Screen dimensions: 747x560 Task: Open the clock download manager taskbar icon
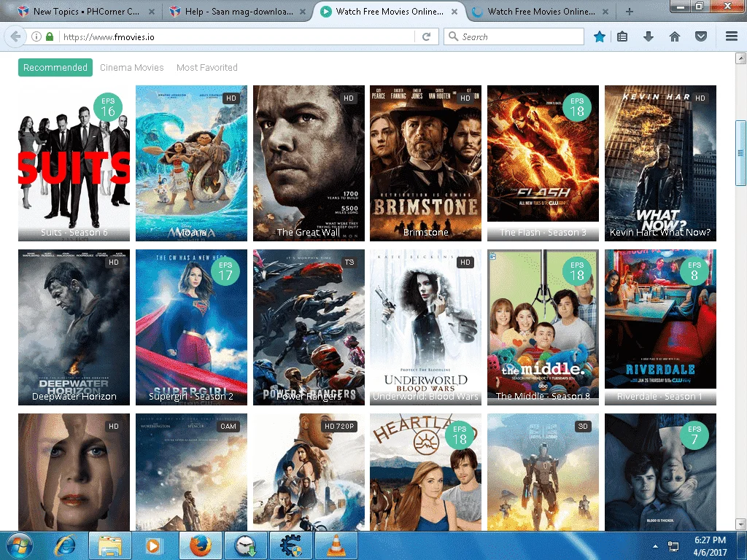(x=245, y=545)
